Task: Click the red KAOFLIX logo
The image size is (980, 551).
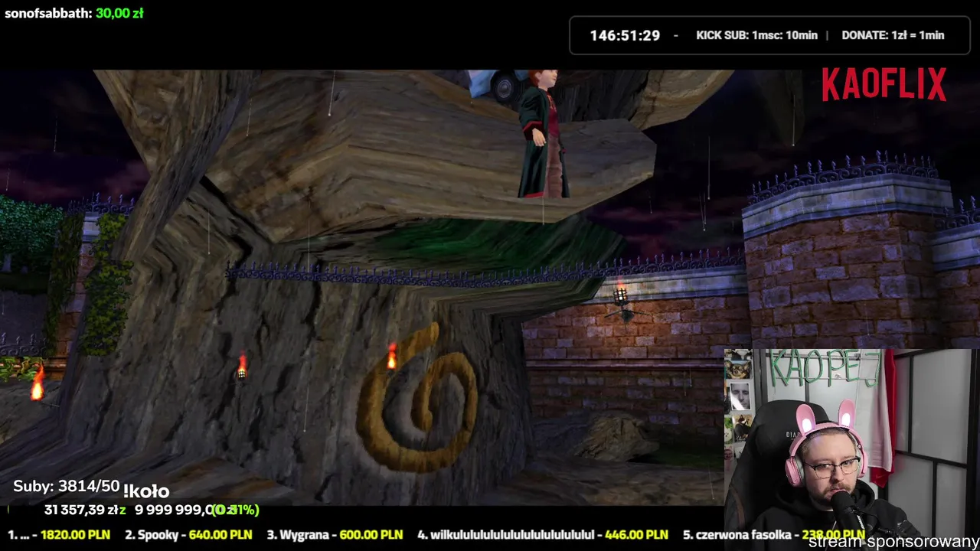Action: (884, 84)
